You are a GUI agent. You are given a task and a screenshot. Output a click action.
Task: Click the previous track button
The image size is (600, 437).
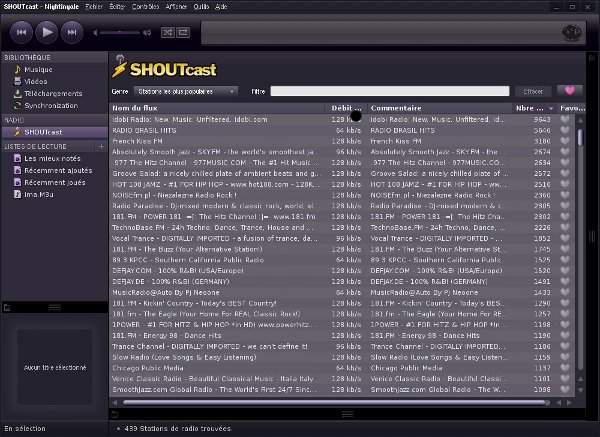(x=21, y=33)
